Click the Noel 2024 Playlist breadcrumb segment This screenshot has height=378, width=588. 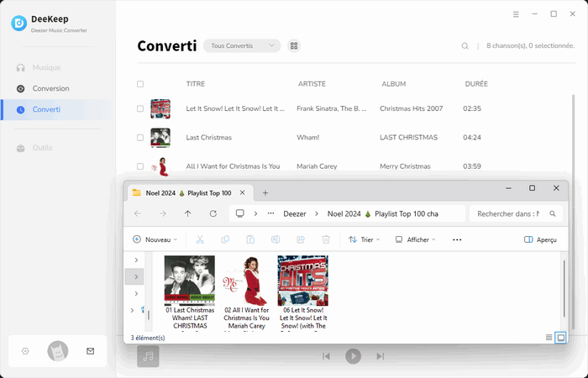pos(382,213)
